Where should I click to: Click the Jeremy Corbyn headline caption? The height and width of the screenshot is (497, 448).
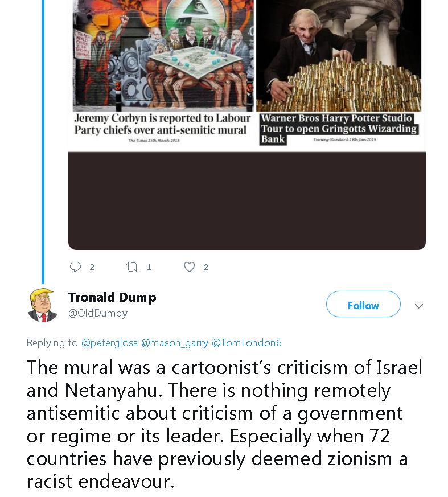coord(162,124)
